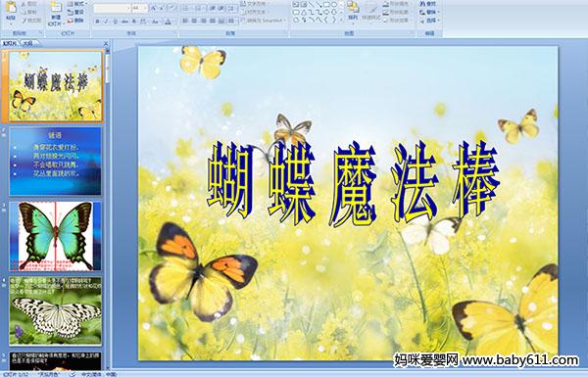
Task: Switch to the Outline (大纲) tab
Action: click(x=28, y=43)
